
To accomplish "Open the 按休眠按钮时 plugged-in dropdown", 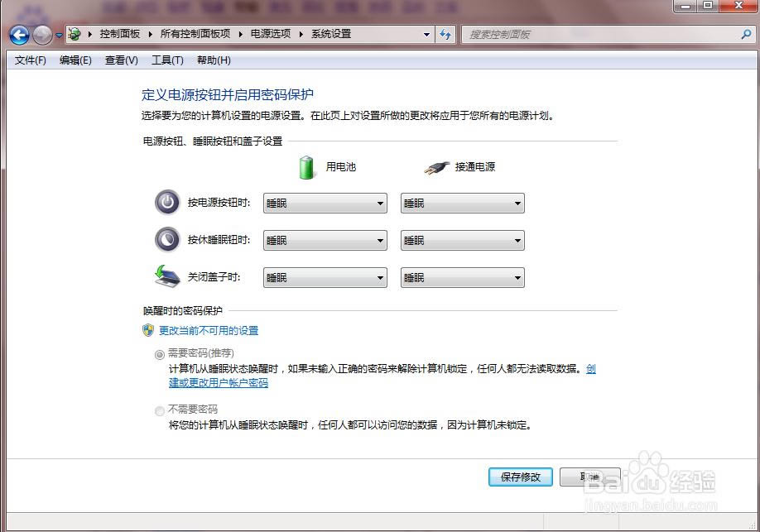I will click(463, 240).
